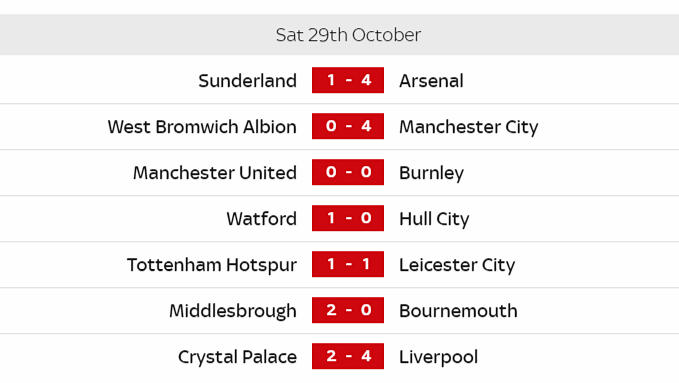Go to the Leicester City team link
This screenshot has width=679, height=383.
pyautogui.click(x=457, y=265)
